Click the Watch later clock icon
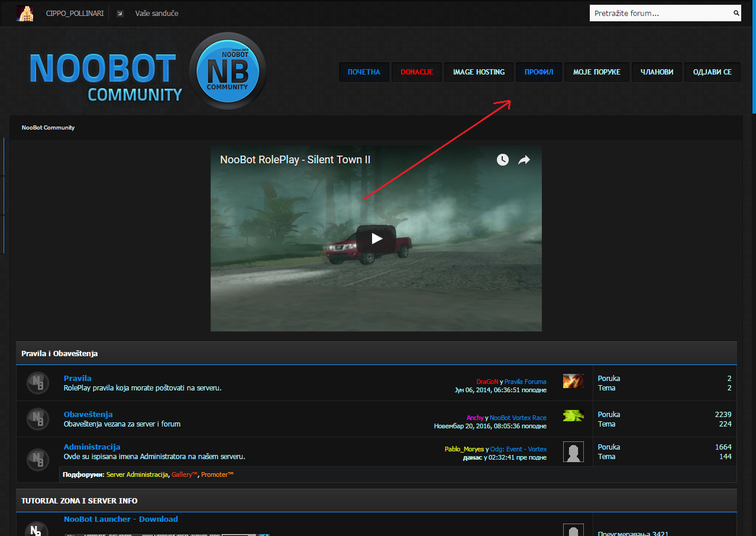This screenshot has width=756, height=536. tap(502, 160)
